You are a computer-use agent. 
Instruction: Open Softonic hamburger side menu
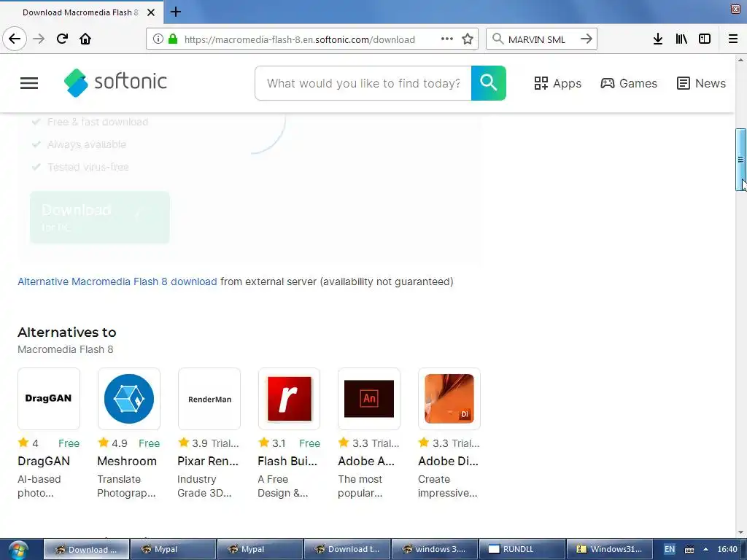[29, 83]
